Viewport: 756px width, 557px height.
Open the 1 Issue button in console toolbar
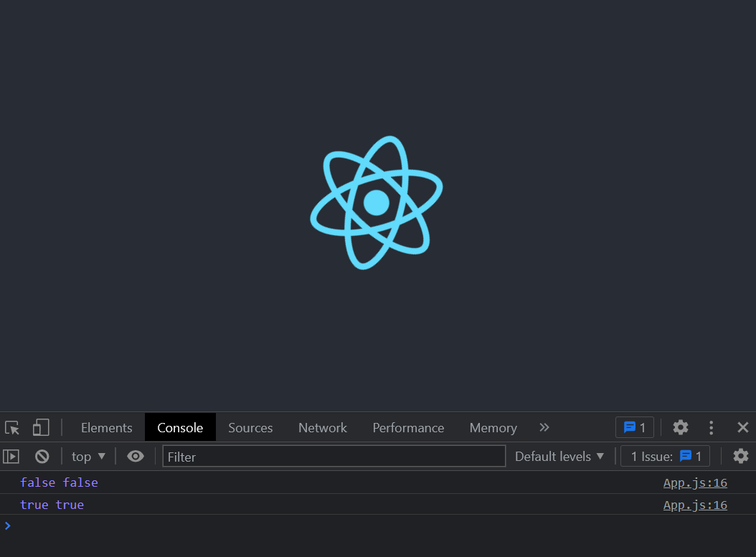point(666,457)
